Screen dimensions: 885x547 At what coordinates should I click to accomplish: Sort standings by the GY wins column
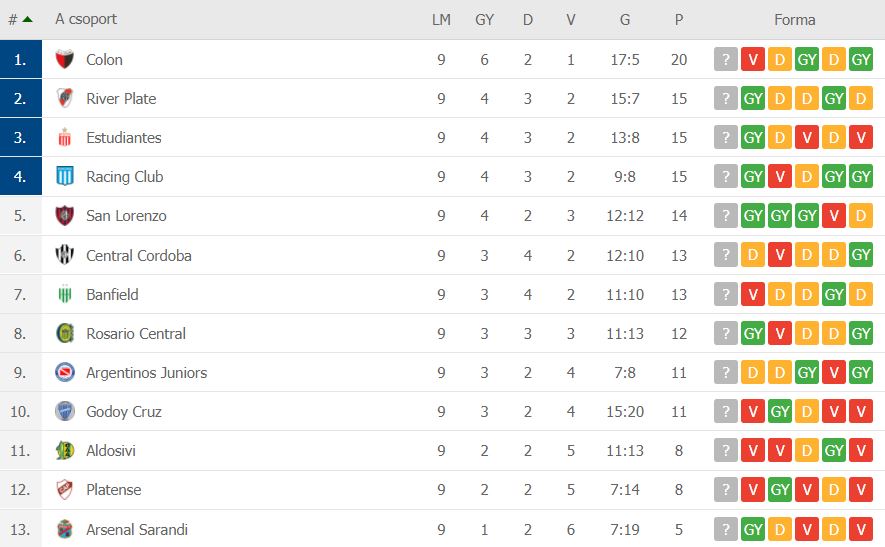(485, 20)
